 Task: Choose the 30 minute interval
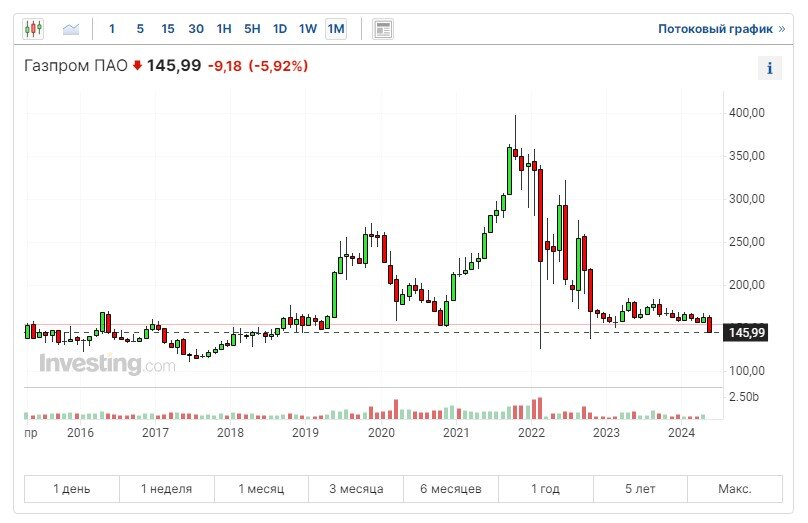(x=196, y=29)
